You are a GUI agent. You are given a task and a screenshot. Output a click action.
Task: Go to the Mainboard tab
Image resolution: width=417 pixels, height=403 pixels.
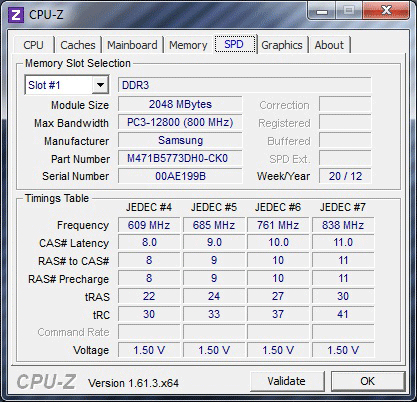point(132,45)
